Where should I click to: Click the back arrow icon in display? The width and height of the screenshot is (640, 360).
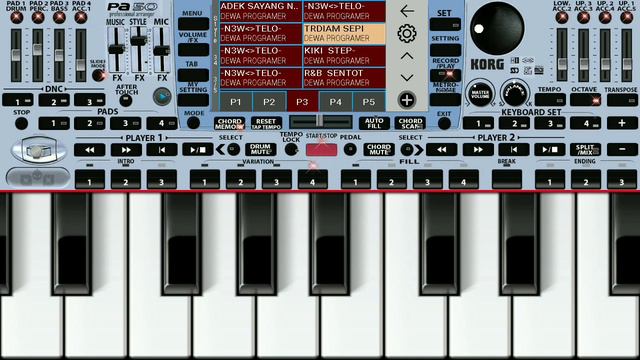407,11
